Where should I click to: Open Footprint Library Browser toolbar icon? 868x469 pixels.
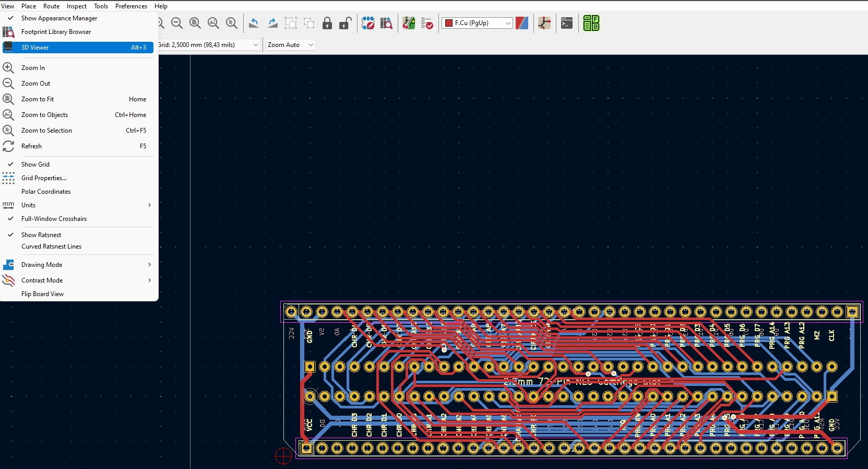[x=386, y=23]
